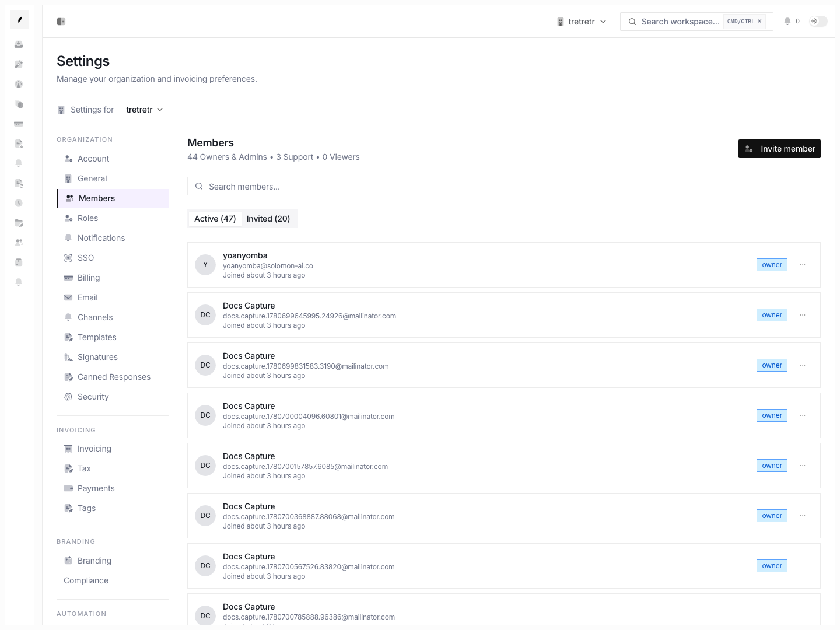
Task: Click email docs.capture.1780700785888.96386@mailinator.com
Action: click(309, 617)
